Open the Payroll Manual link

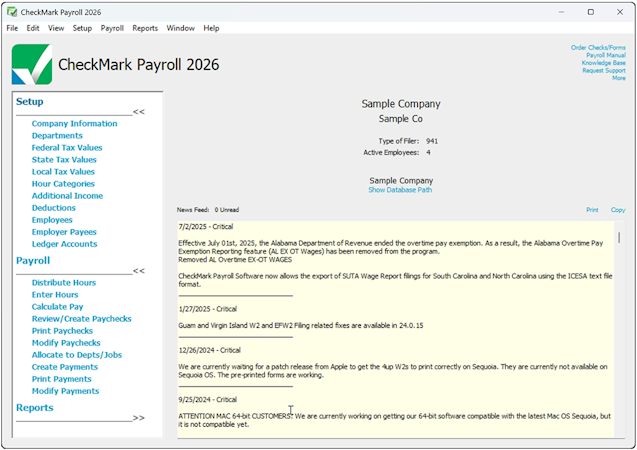606,55
